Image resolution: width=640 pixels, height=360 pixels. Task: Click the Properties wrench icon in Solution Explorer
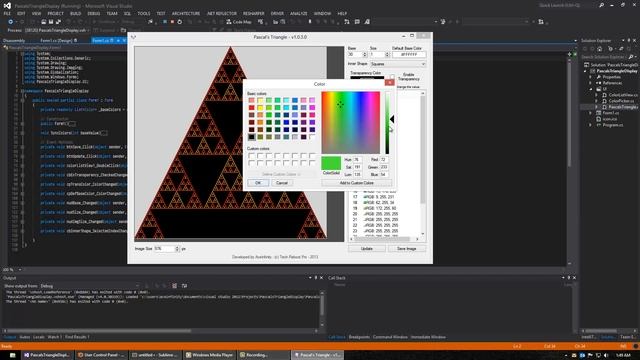[600, 77]
